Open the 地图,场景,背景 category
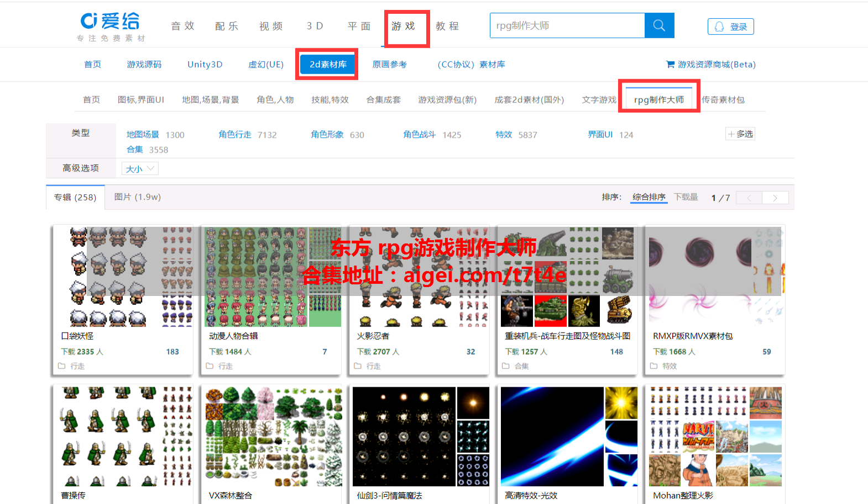The image size is (868, 504). pos(211,100)
